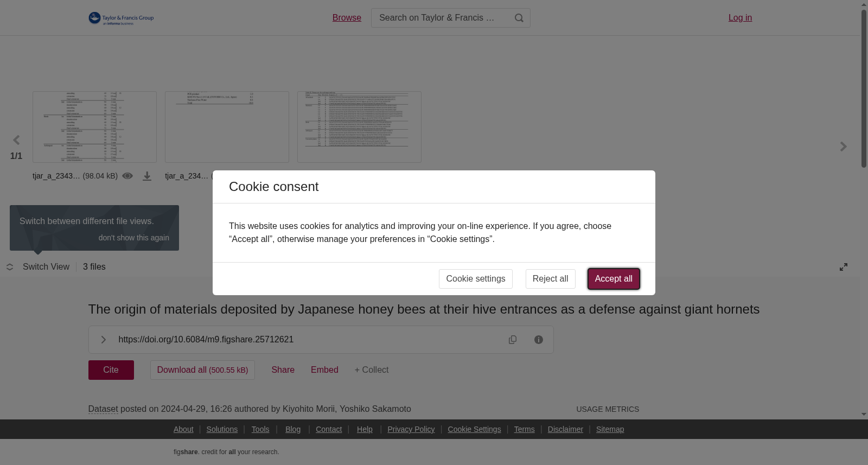Click tjar_a_2343… file name
Screen dimensions: 868x465
point(56,176)
